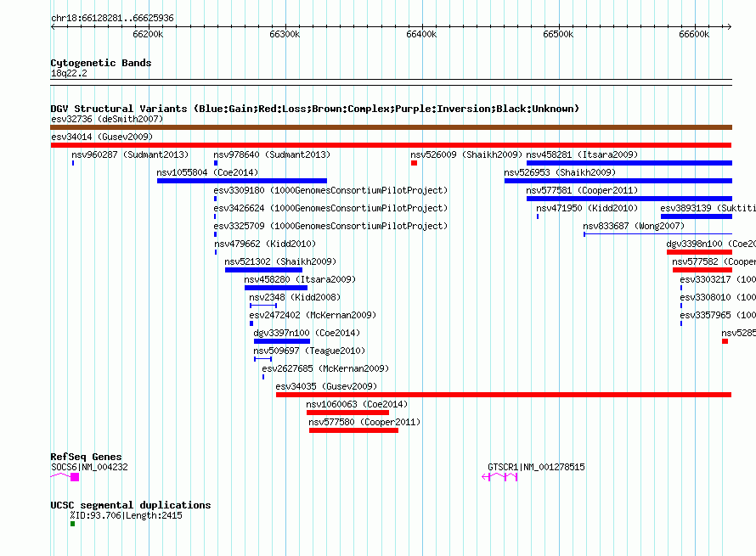Open the esv3426624 variant label
This screenshot has height=556, width=756.
click(x=330, y=208)
